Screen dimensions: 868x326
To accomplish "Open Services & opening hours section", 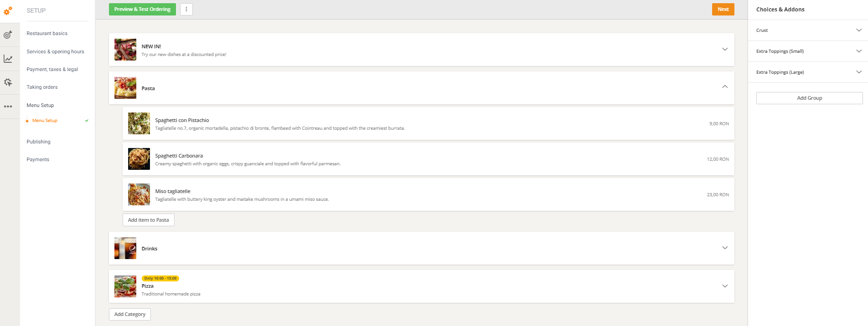I will click(x=55, y=51).
